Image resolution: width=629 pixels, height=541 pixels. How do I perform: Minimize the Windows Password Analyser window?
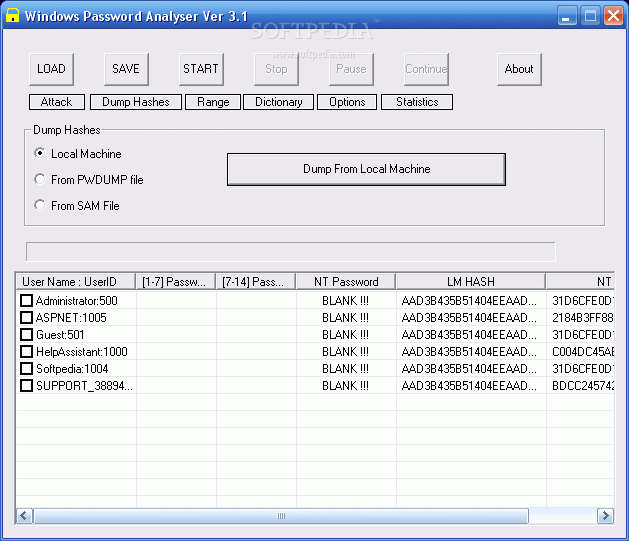pyautogui.click(x=566, y=16)
